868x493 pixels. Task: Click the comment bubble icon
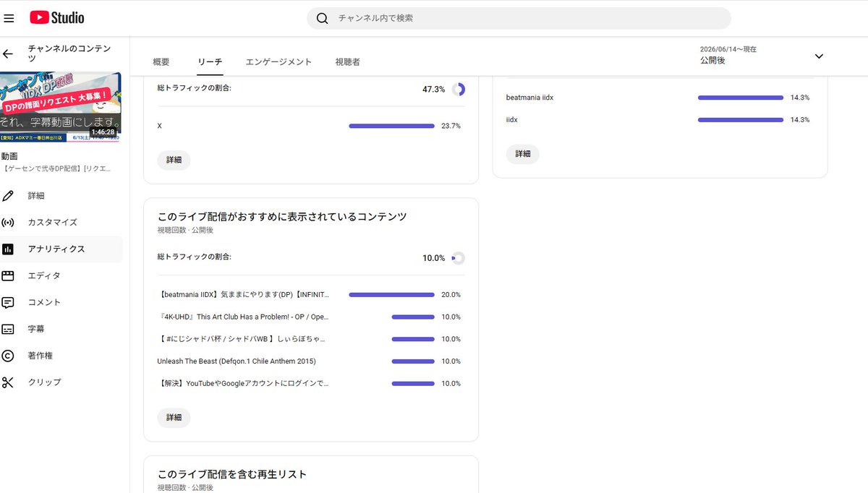click(x=8, y=302)
